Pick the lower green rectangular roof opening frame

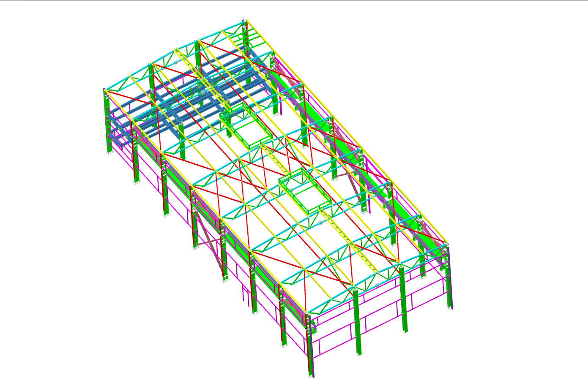[x=305, y=190]
